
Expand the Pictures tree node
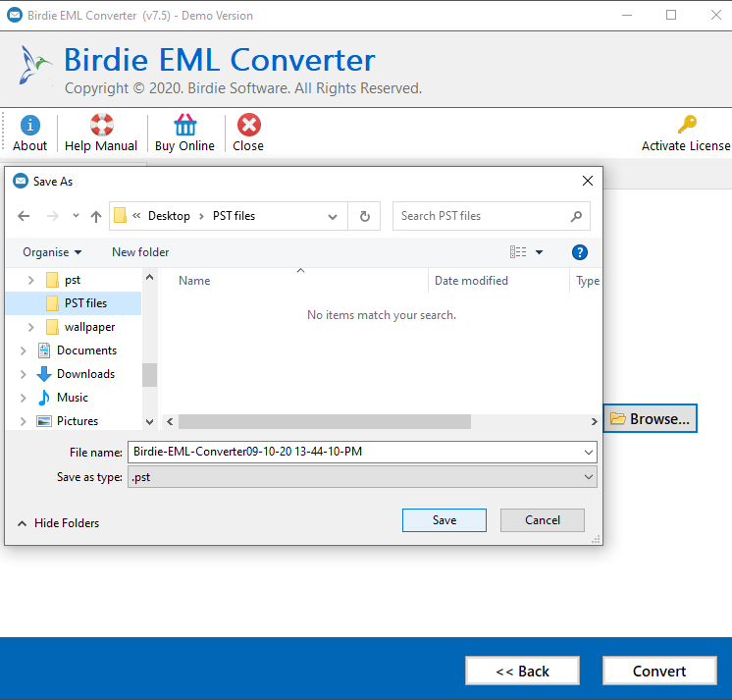[x=23, y=421]
